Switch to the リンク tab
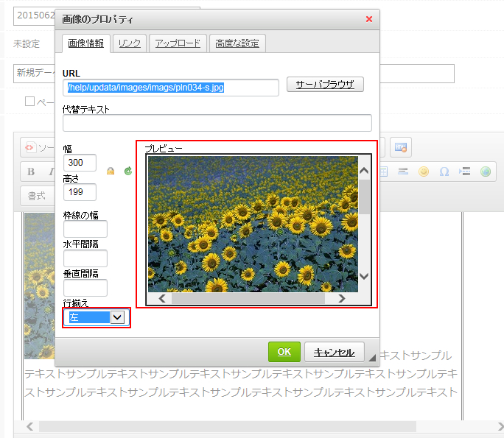504x438 pixels. pos(130,43)
